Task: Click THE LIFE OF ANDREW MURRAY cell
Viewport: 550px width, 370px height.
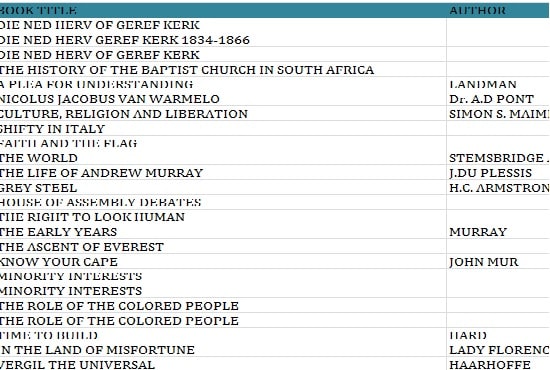Action: [x=223, y=173]
